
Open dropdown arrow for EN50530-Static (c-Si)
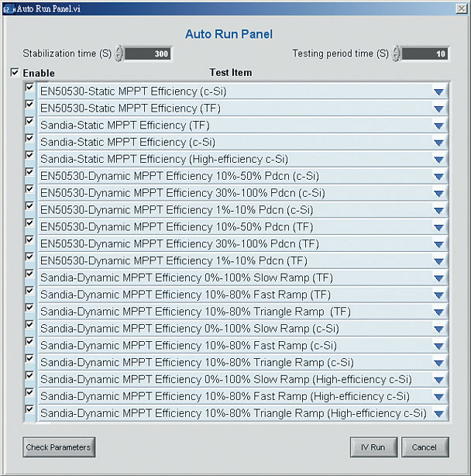(x=439, y=92)
